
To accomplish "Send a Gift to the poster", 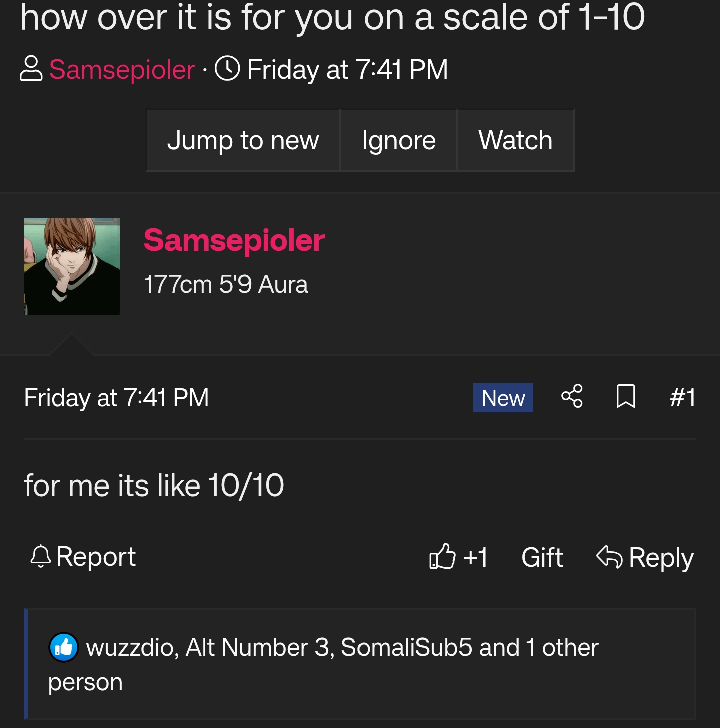I will pos(541,556).
